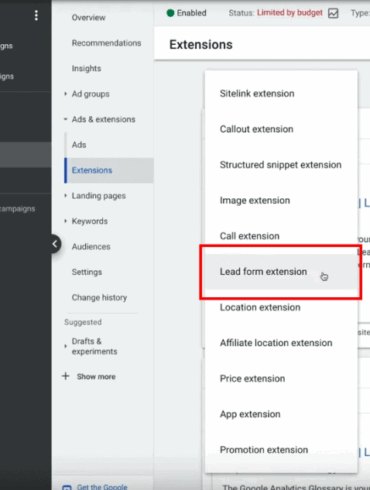Open Ad groups page
Screen dimensions: 370x490
click(91, 94)
